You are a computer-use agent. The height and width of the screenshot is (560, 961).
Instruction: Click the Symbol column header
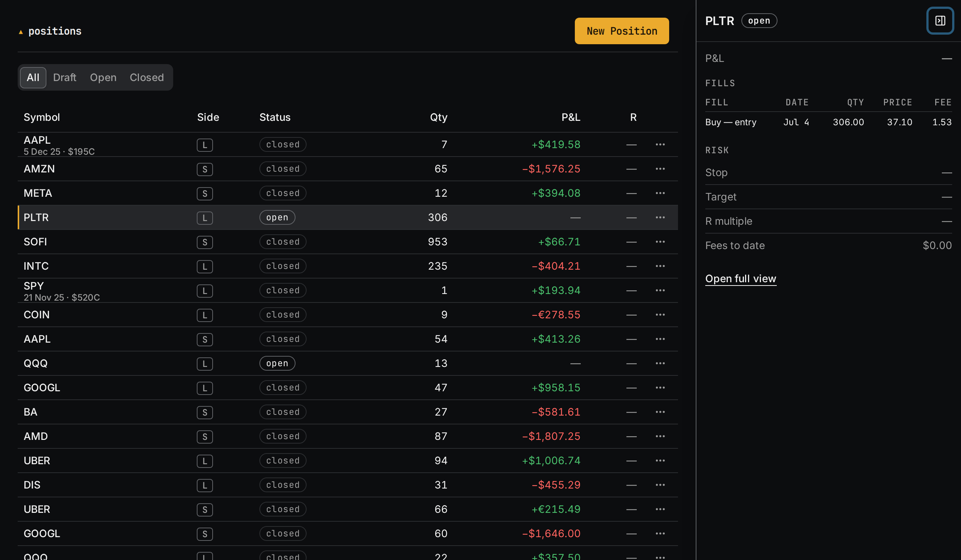(x=42, y=118)
